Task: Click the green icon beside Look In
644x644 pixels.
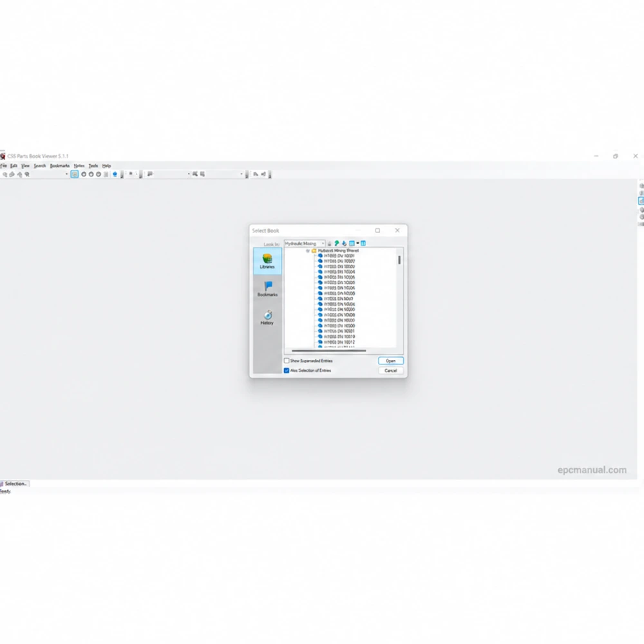Action: coord(337,243)
